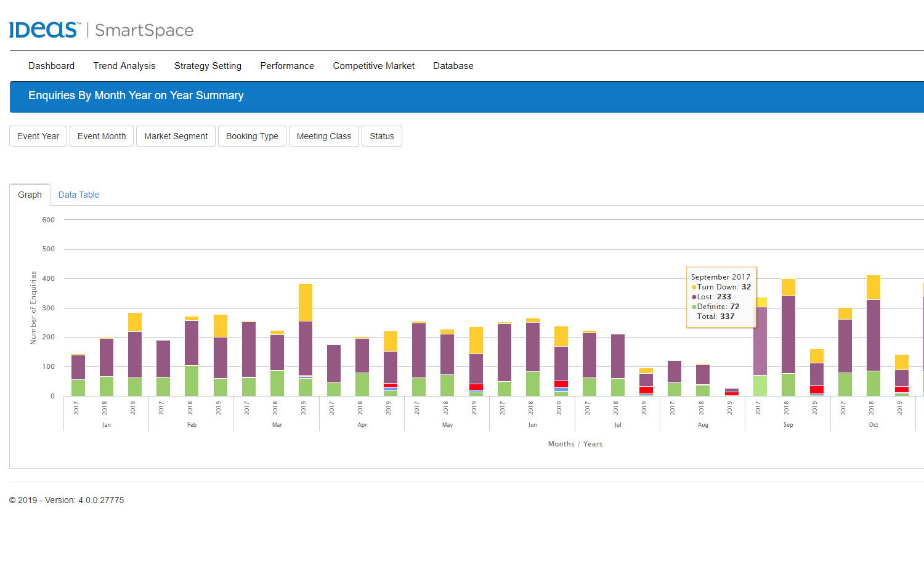The width and height of the screenshot is (924, 577).
Task: Select the Graph tab
Action: click(30, 195)
